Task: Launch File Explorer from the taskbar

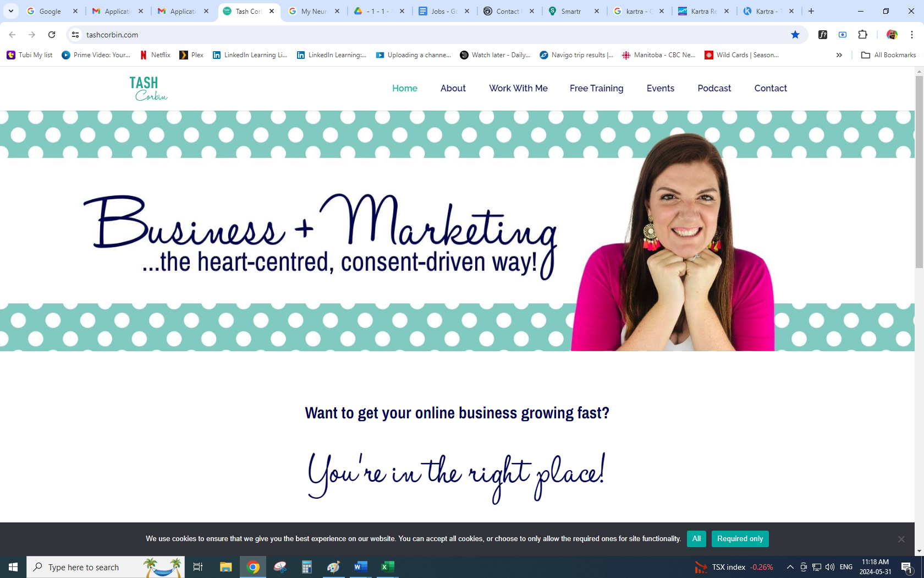Action: click(226, 567)
